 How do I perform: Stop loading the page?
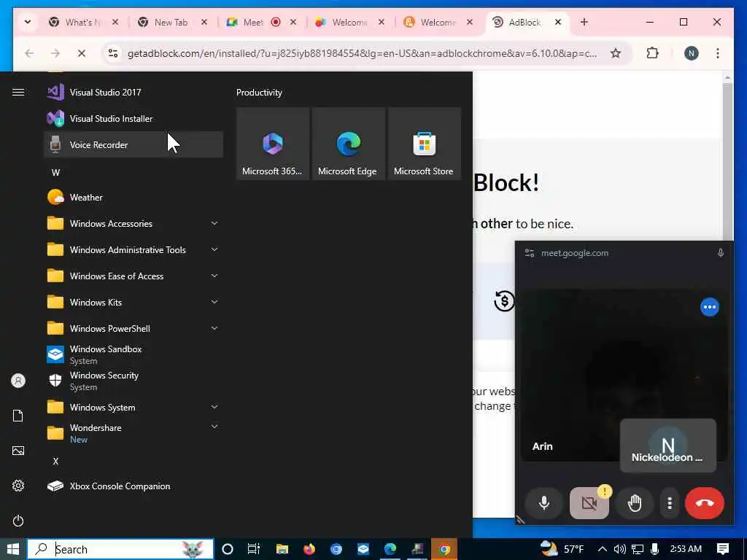pos(82,53)
